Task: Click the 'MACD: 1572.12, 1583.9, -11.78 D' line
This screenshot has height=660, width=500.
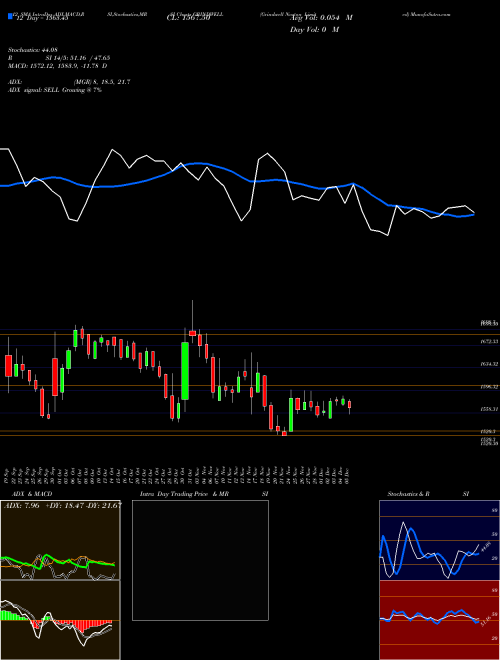Action: click(x=57, y=66)
